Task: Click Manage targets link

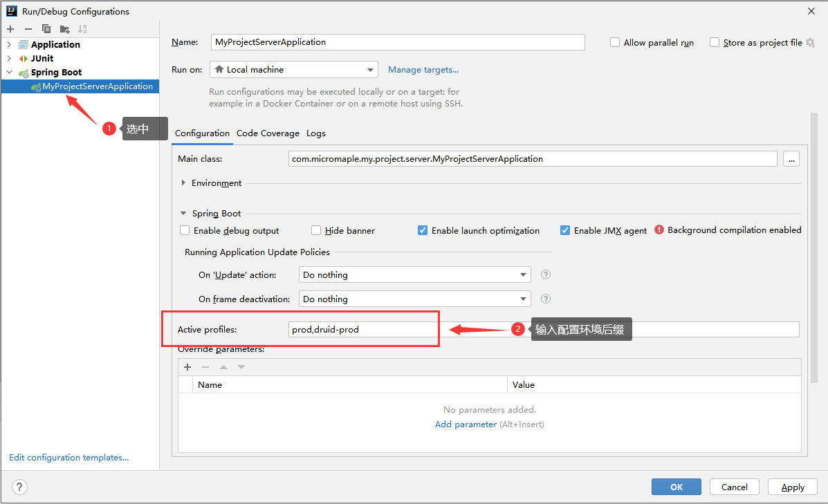Action: [x=423, y=70]
